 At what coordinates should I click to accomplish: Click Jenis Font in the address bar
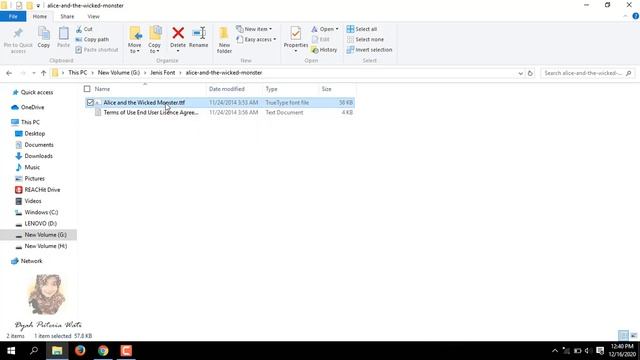click(x=162, y=73)
